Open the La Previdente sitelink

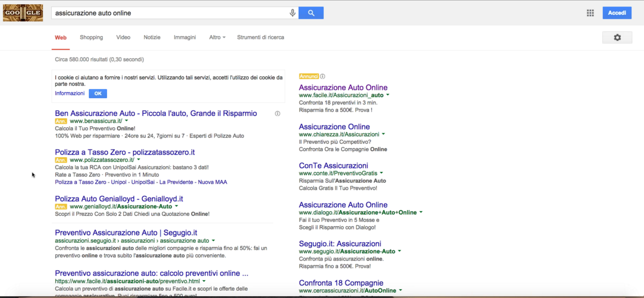tap(176, 182)
